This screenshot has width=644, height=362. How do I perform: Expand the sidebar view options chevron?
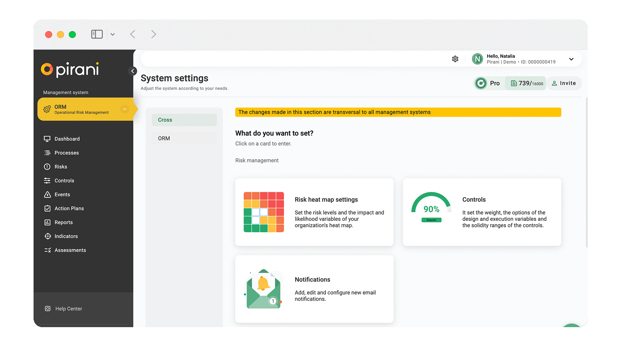coord(113,34)
